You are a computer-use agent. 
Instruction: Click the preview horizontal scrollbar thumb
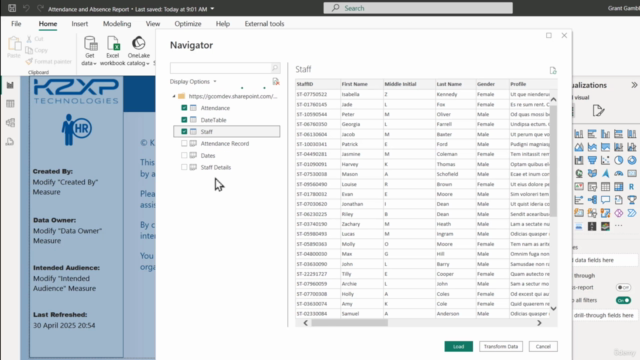350,323
